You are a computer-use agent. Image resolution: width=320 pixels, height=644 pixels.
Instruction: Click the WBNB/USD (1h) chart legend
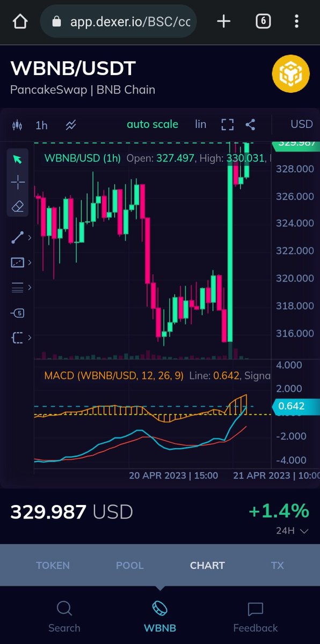coord(83,158)
